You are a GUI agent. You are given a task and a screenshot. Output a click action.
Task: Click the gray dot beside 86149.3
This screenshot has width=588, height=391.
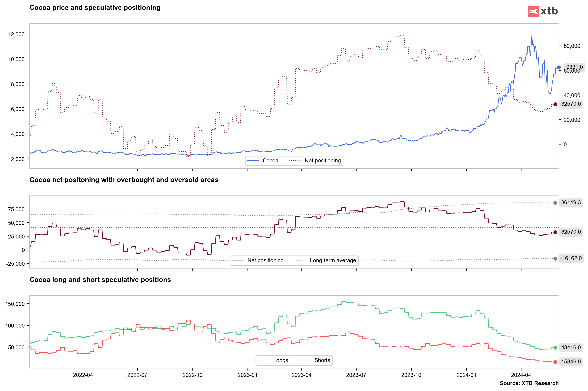[555, 203]
